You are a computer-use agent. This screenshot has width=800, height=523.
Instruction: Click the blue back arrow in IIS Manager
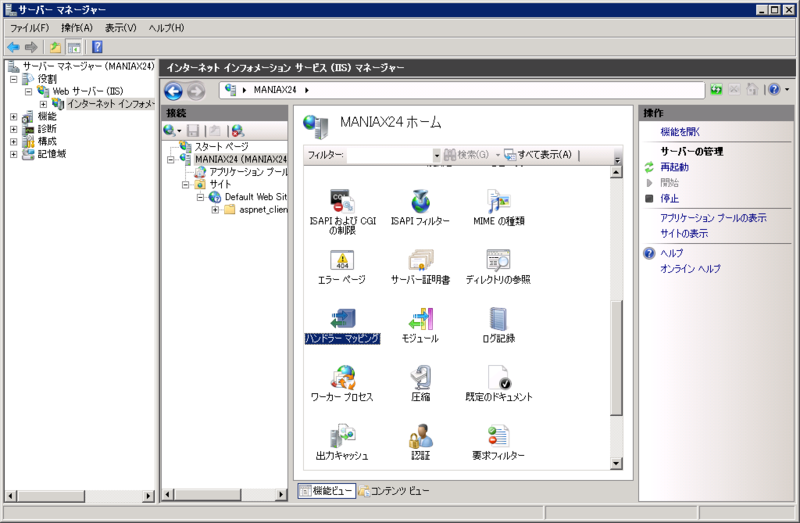pyautogui.click(x=173, y=91)
